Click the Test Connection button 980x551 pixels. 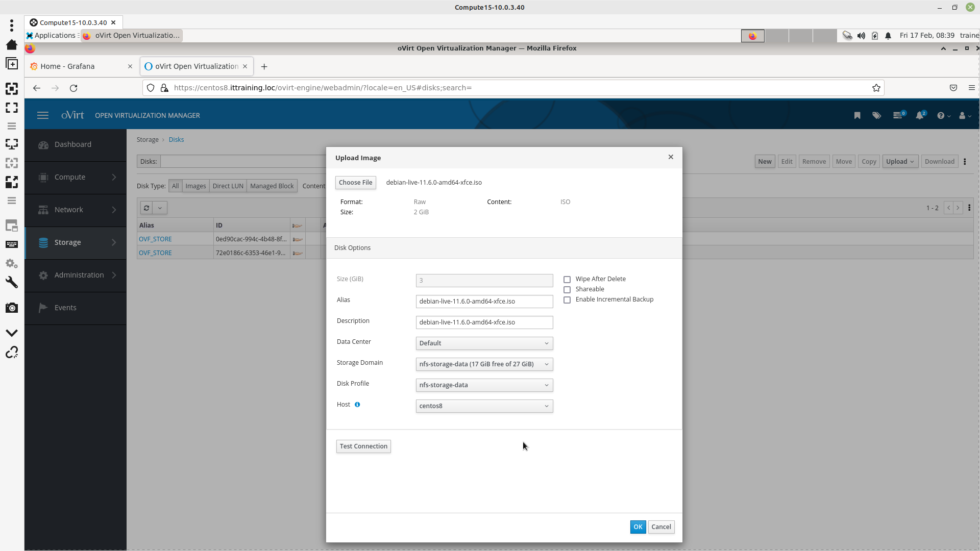(363, 446)
